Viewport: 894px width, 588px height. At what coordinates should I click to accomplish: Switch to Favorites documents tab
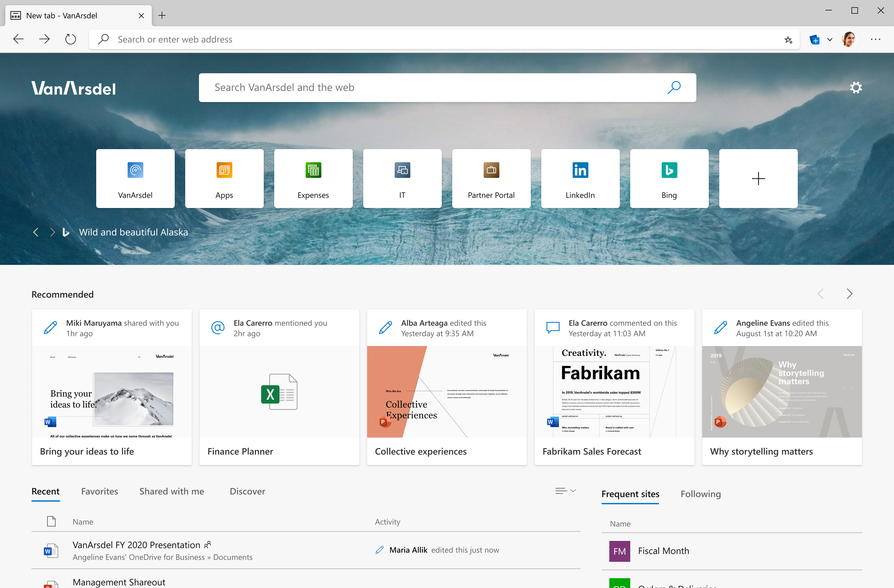tap(99, 491)
